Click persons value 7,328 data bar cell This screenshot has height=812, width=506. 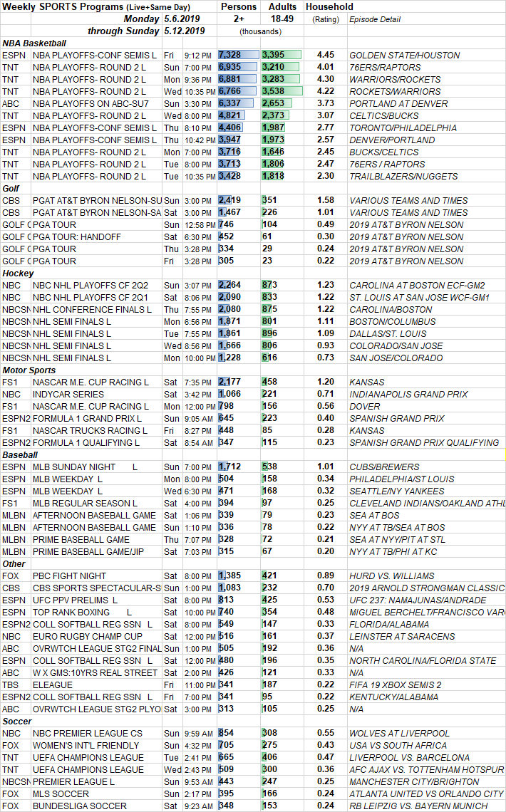238,55
